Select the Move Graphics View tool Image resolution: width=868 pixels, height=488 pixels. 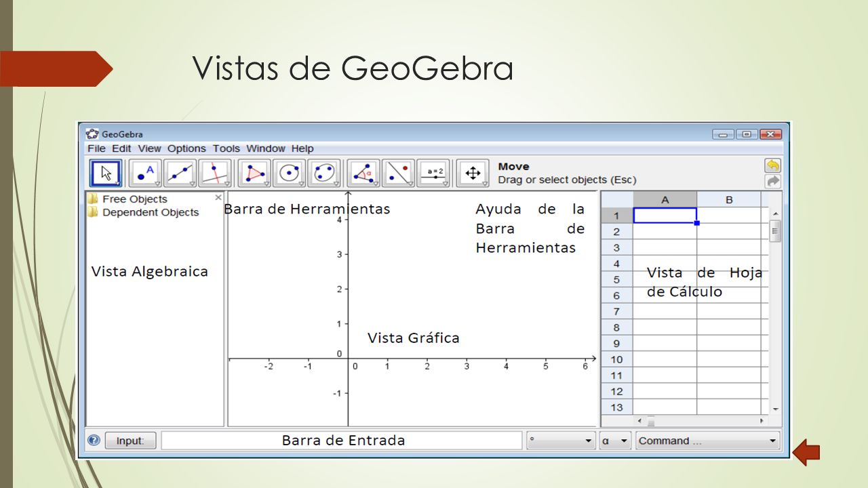tap(473, 173)
